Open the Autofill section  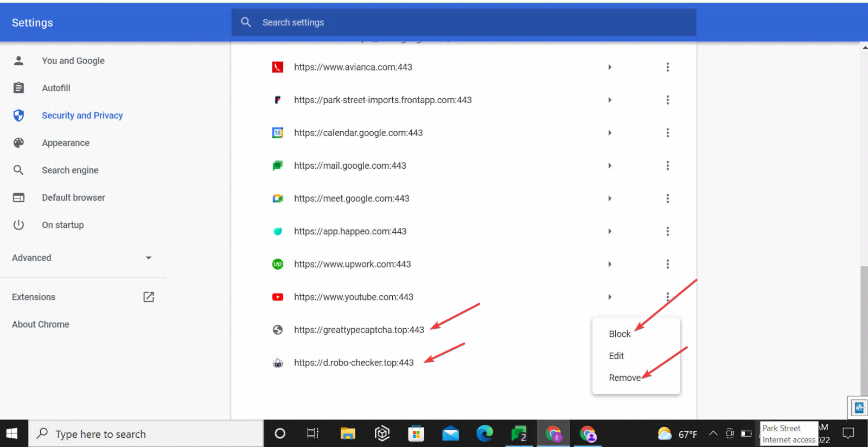tap(56, 88)
